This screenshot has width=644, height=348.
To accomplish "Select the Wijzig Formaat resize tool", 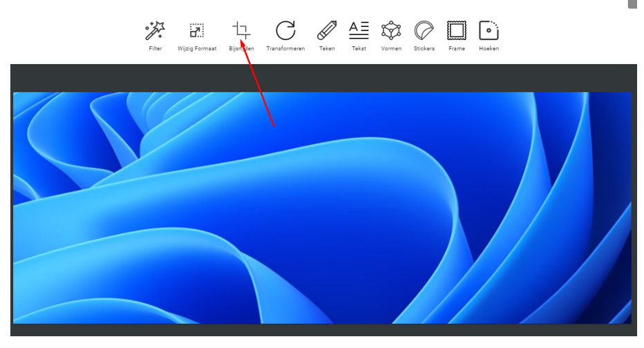I will tap(197, 36).
